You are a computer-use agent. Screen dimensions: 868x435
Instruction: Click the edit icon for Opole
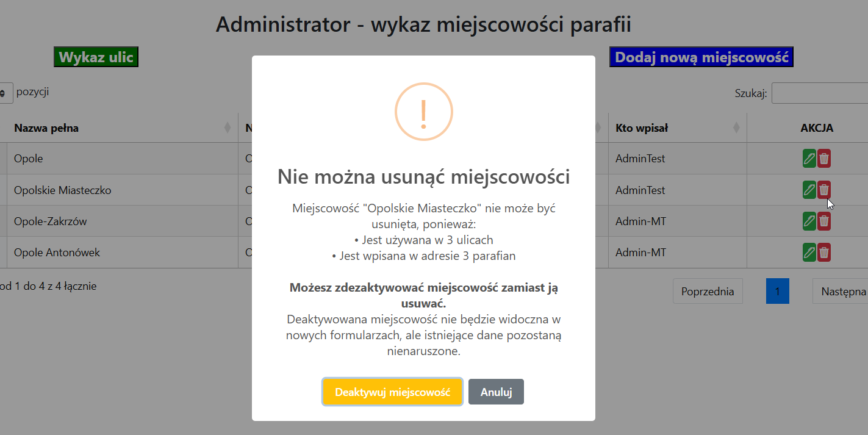pyautogui.click(x=808, y=158)
